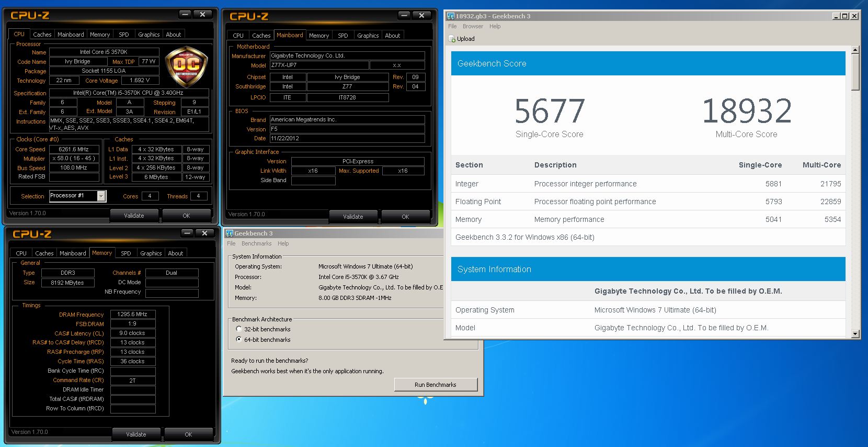Open Browser menu in results window
The image size is (868, 447).
coord(473,26)
